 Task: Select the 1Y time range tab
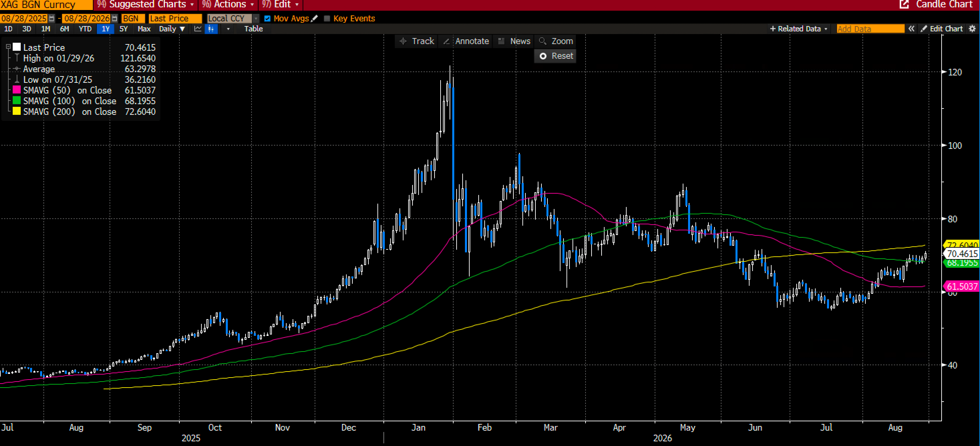pyautogui.click(x=105, y=28)
